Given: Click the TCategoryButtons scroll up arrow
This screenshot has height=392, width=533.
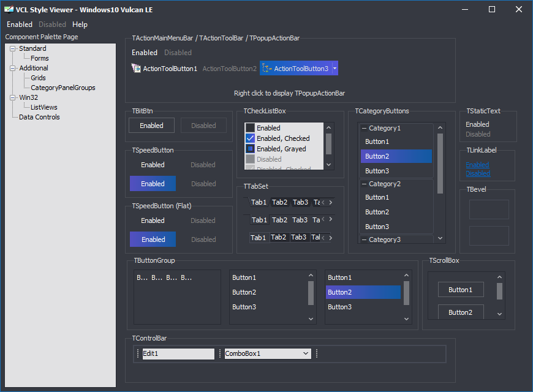Looking at the screenshot, I should tap(440, 127).
